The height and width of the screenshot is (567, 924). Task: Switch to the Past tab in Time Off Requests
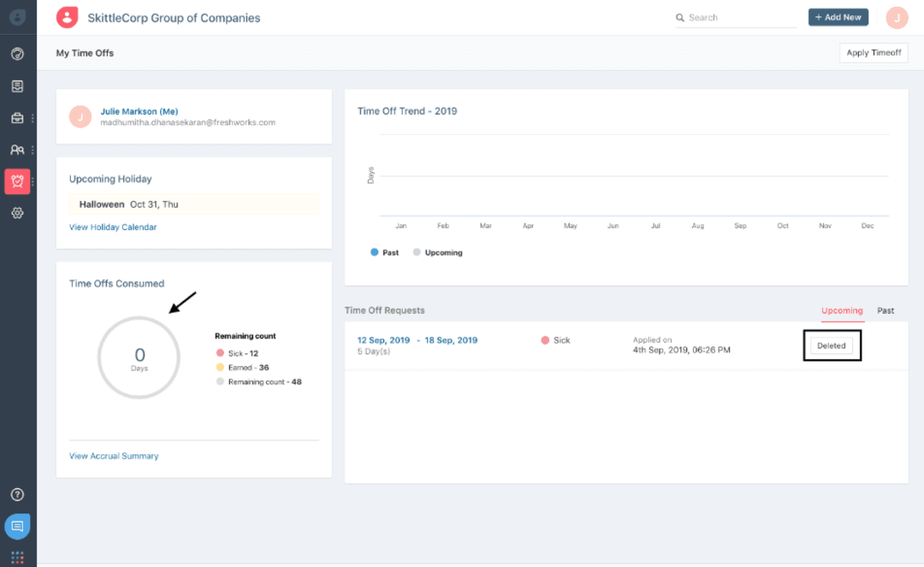coord(885,310)
